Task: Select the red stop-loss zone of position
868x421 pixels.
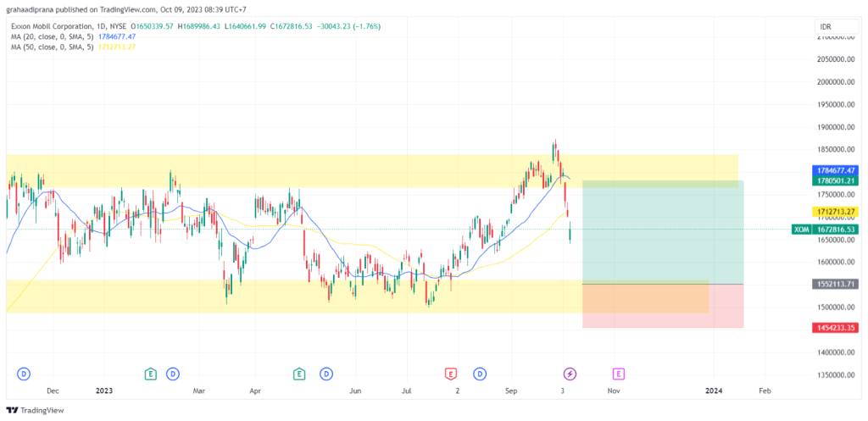Action: pos(663,306)
